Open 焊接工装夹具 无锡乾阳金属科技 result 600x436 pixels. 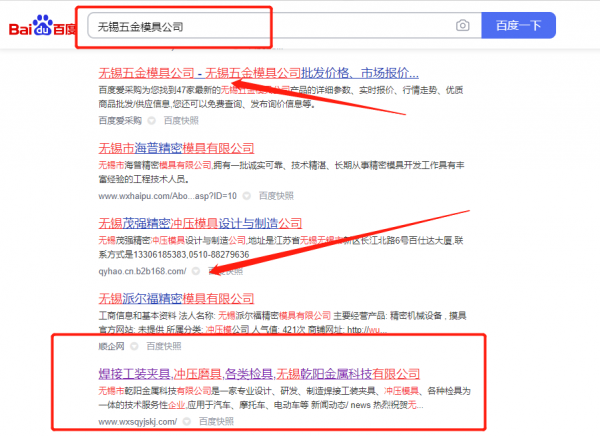[x=259, y=374]
